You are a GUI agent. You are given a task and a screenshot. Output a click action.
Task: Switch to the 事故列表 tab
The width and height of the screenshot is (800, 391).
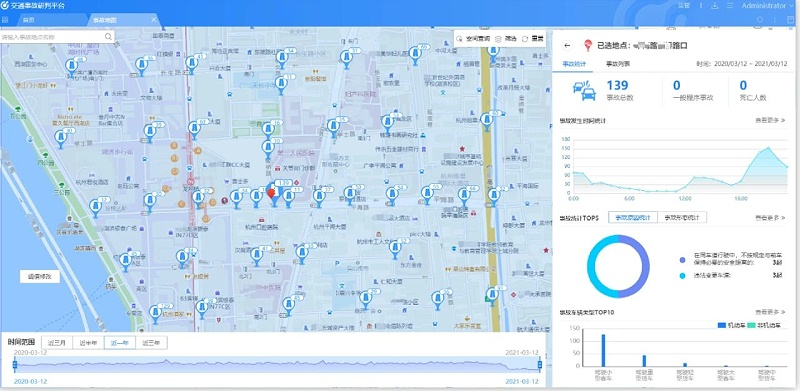pos(617,64)
